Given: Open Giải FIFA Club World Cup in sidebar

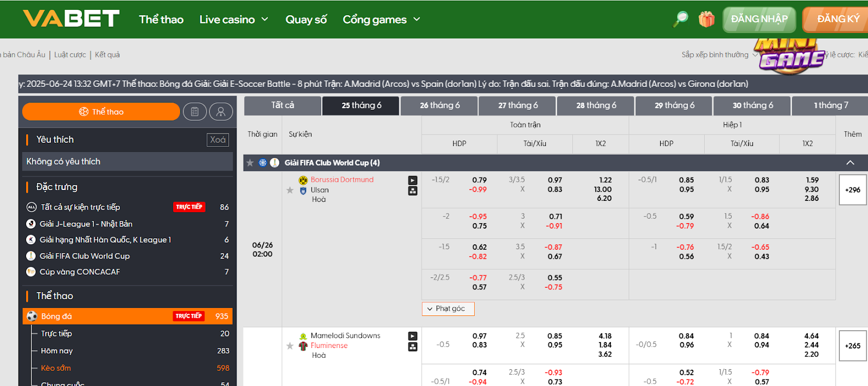Looking at the screenshot, I should pos(127,256).
